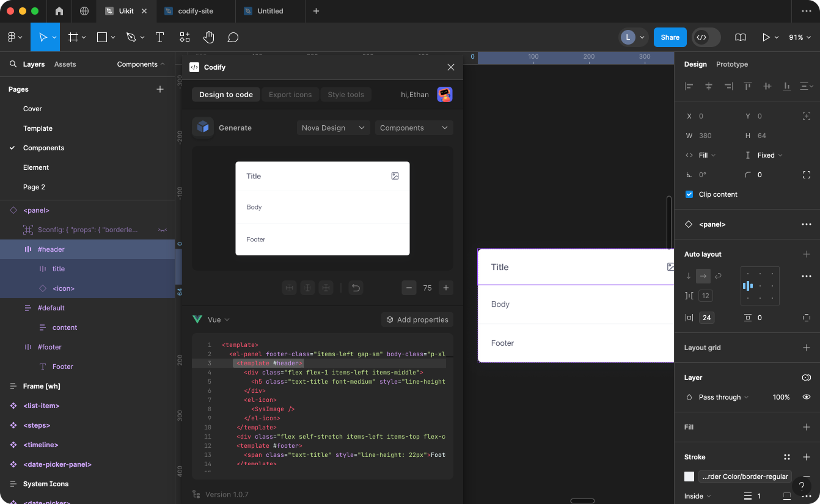The image size is (820, 504).
Task: Switch to the Prototype tab
Action: [x=732, y=64]
